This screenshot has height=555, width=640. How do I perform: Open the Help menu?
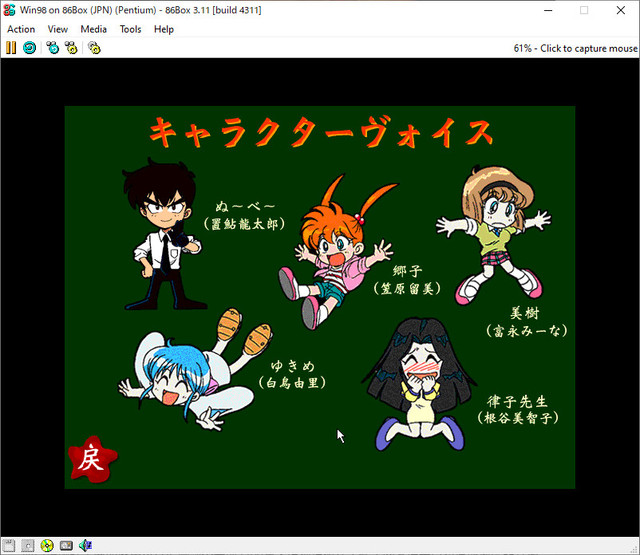164,29
